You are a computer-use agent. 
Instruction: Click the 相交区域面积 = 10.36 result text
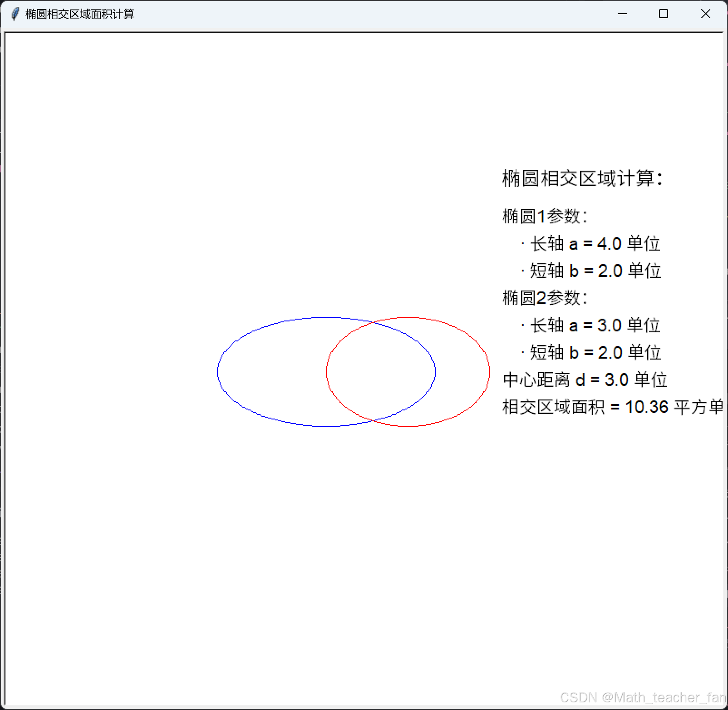coord(612,407)
